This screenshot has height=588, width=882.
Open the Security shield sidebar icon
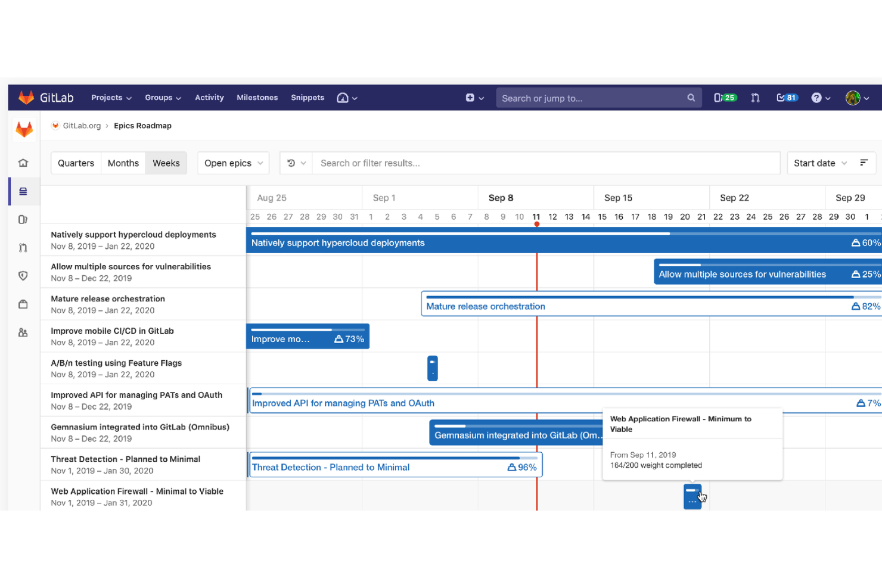(x=23, y=276)
